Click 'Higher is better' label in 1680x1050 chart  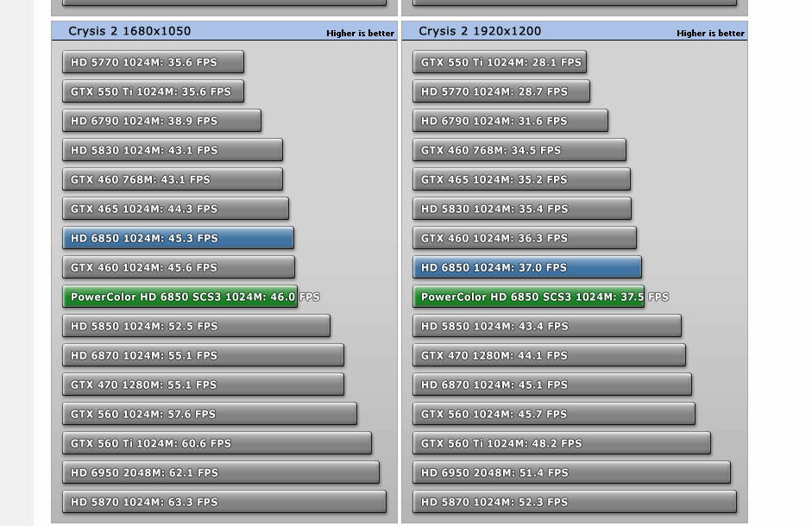point(360,33)
